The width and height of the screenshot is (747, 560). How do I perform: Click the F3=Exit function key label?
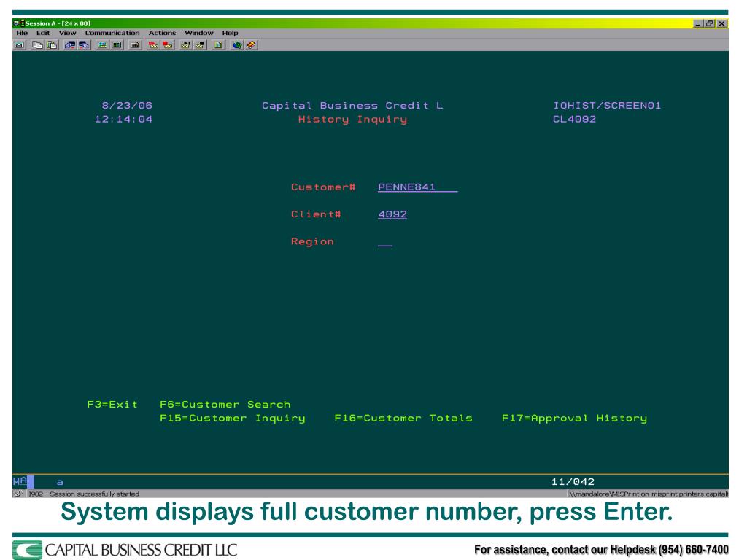(x=112, y=404)
